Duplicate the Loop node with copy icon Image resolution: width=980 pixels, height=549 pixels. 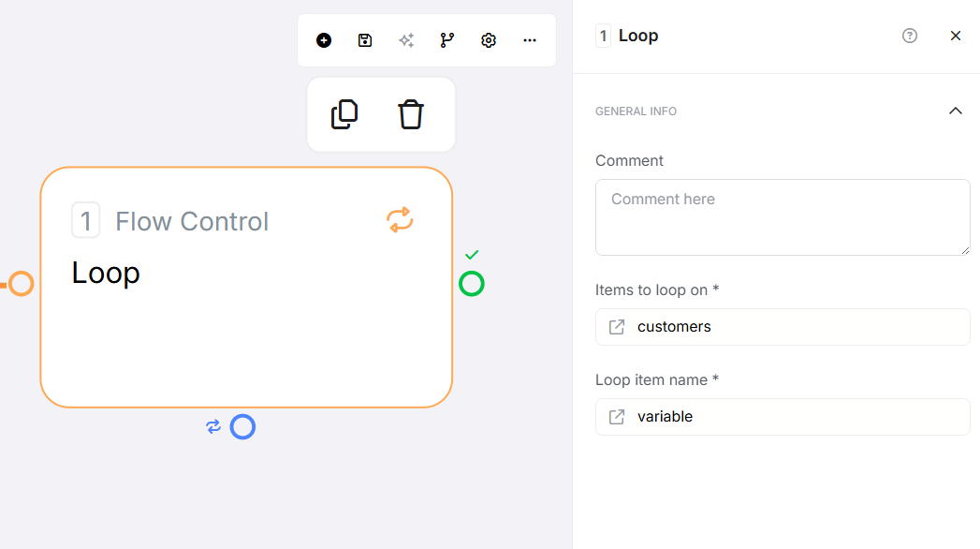tap(344, 114)
